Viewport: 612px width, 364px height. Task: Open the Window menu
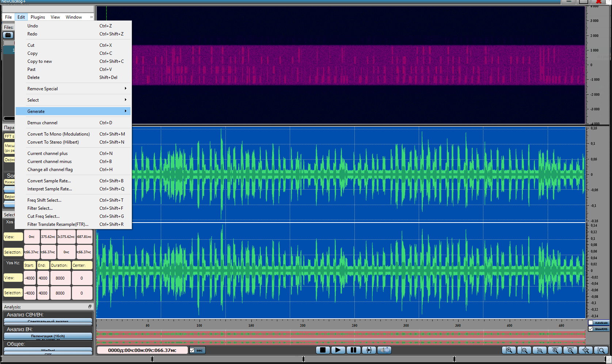[74, 17]
